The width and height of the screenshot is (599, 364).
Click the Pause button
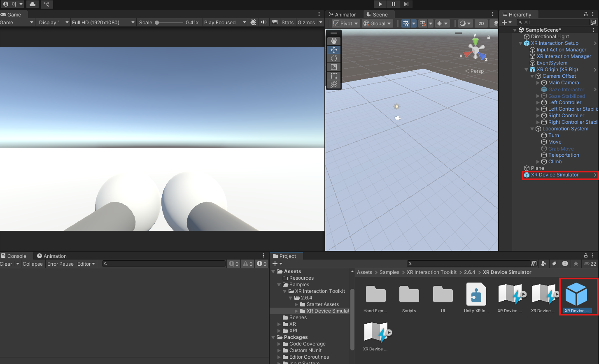pos(393,4)
